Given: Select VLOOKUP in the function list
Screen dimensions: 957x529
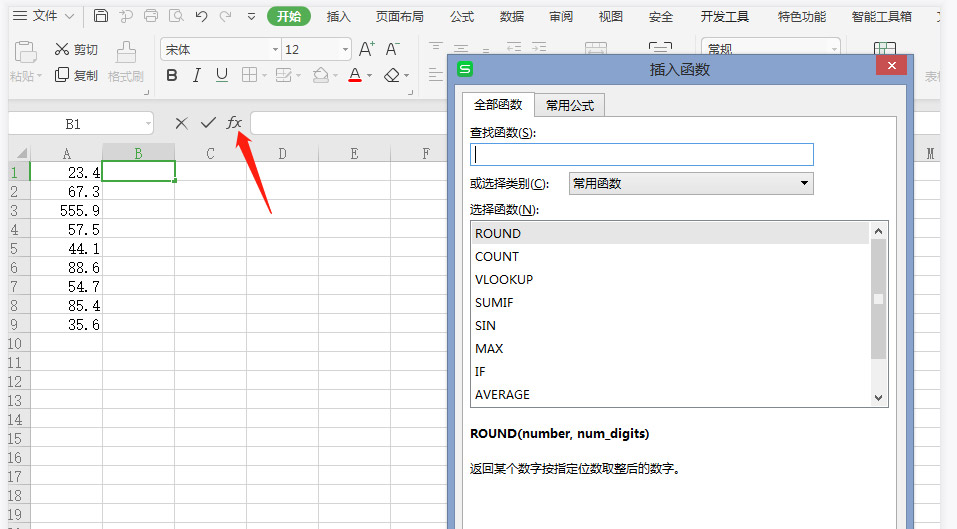Looking at the screenshot, I should (x=504, y=279).
